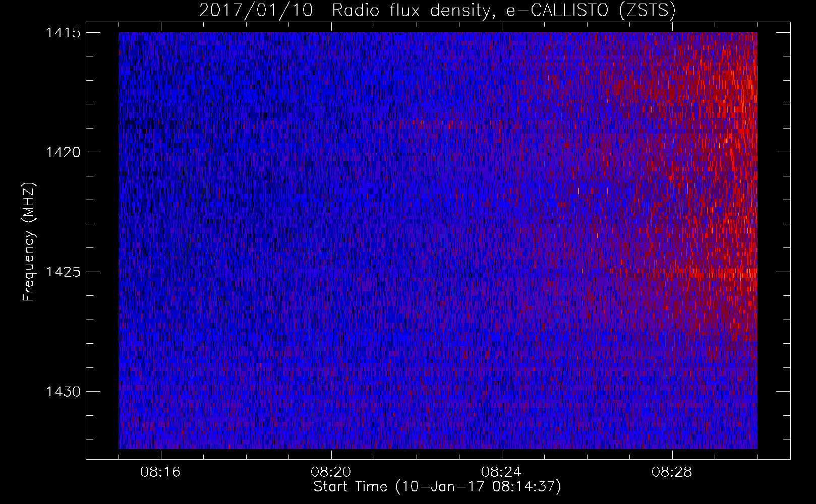Click the plot title "Radio flux density, e-CALLISTO (ZSTS)"
The image size is (816, 504).
(504, 10)
